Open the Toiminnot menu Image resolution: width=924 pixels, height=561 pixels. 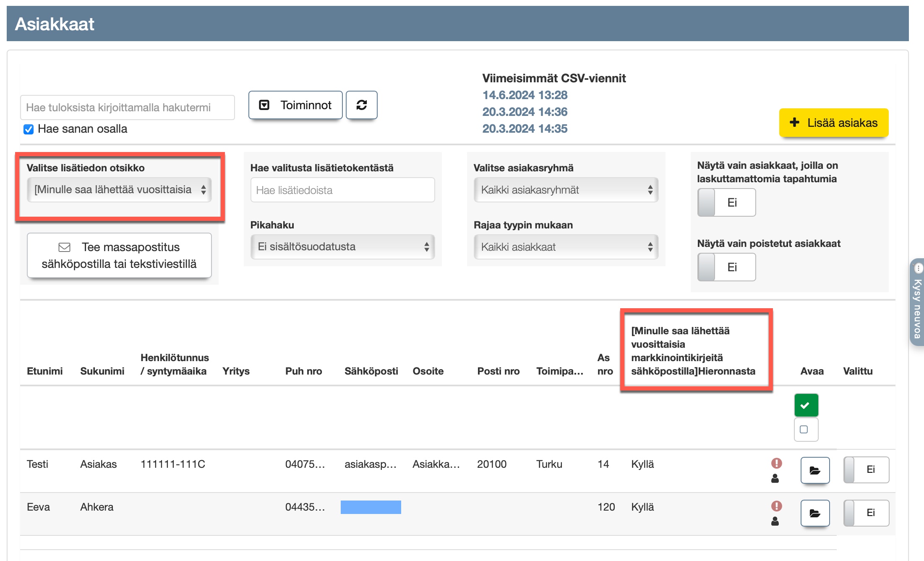[x=295, y=105]
